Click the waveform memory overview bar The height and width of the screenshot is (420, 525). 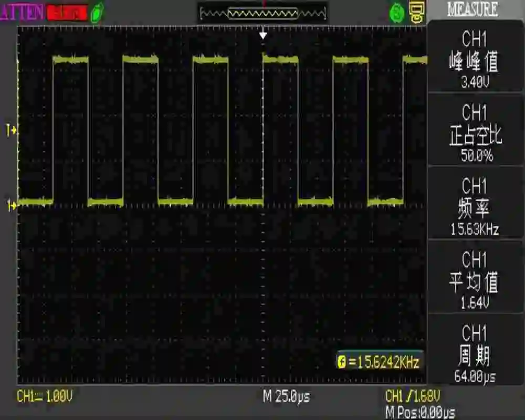(263, 14)
